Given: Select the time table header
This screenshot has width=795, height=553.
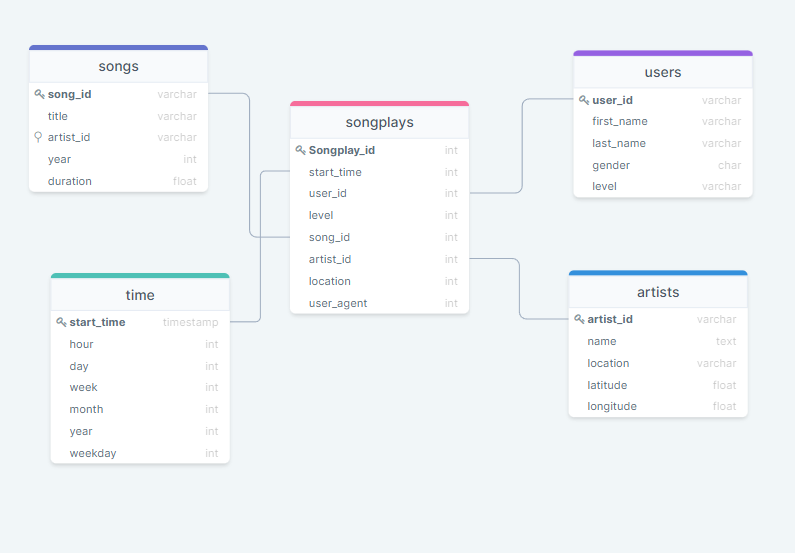Looking at the screenshot, I should pyautogui.click(x=140, y=295).
